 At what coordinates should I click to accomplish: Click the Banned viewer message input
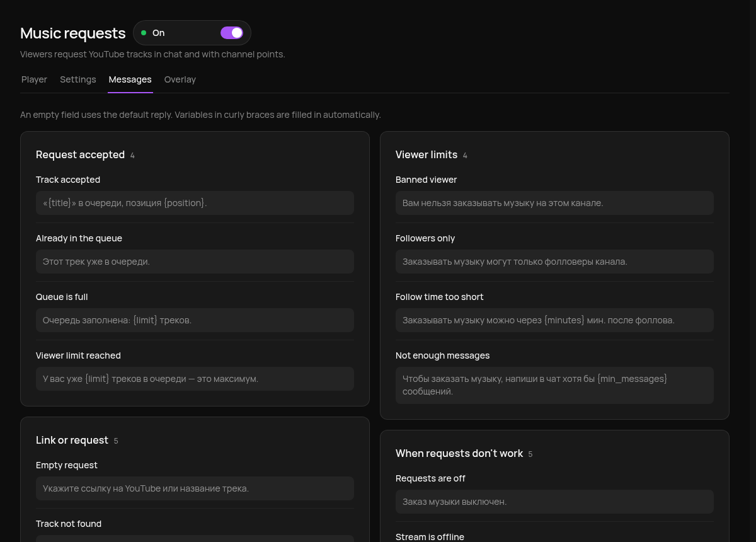coord(554,203)
